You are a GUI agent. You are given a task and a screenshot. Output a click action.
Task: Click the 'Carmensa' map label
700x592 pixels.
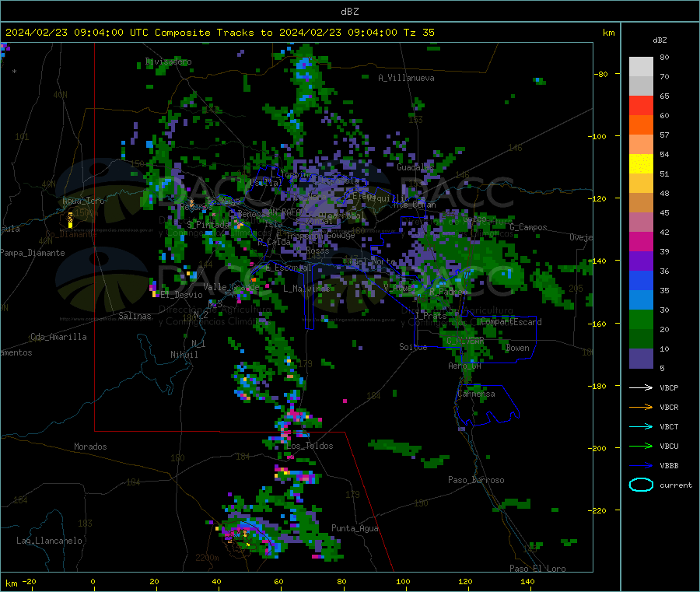[476, 394]
